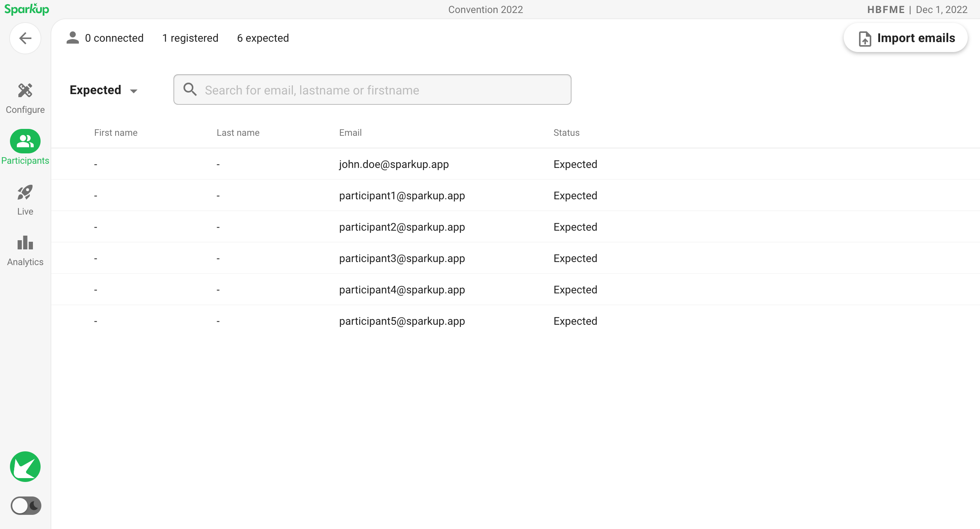Click Expected status of participant5 row
The image size is (980, 529).
pos(575,321)
